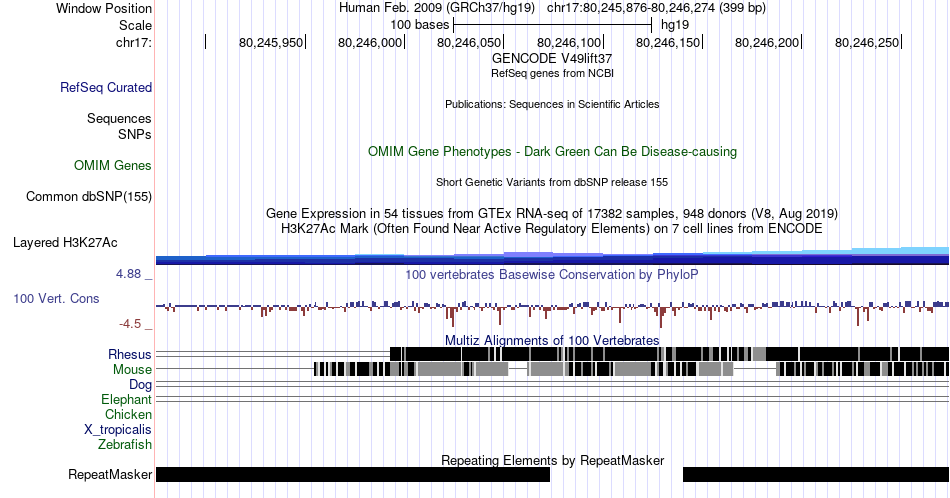Click the left RepeatMasker repeat block

tap(353, 474)
